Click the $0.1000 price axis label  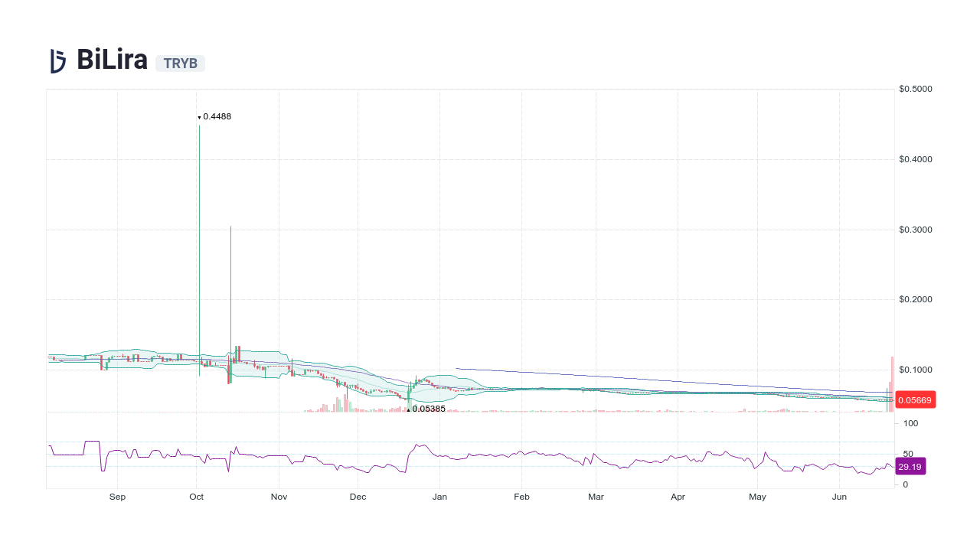[x=914, y=370]
